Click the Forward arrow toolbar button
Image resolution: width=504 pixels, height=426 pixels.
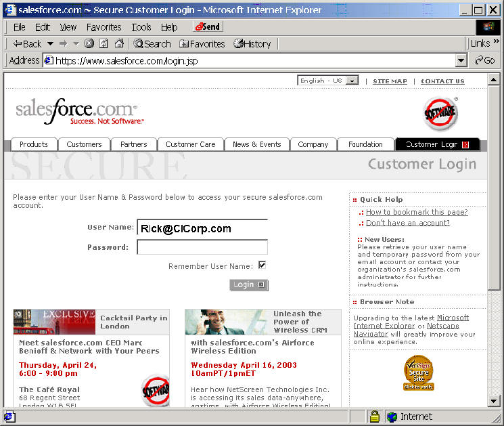[x=64, y=43]
